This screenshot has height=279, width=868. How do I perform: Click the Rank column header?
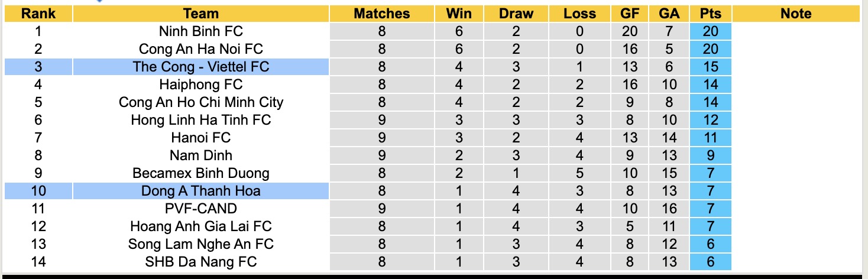point(38,14)
